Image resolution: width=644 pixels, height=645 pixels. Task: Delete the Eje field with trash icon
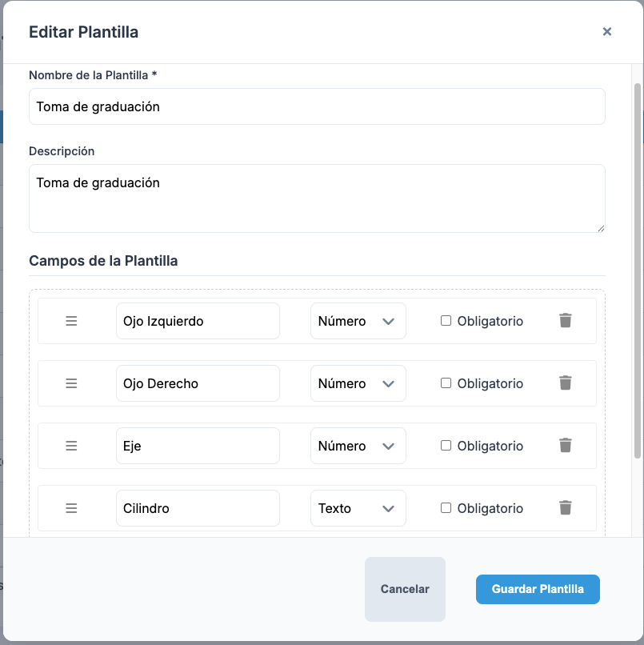coord(565,446)
